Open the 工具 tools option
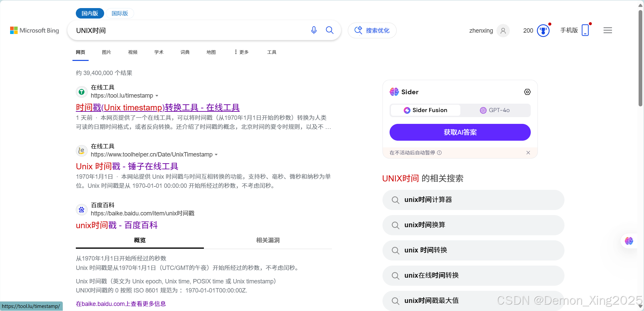The width and height of the screenshot is (644, 311). click(x=272, y=52)
